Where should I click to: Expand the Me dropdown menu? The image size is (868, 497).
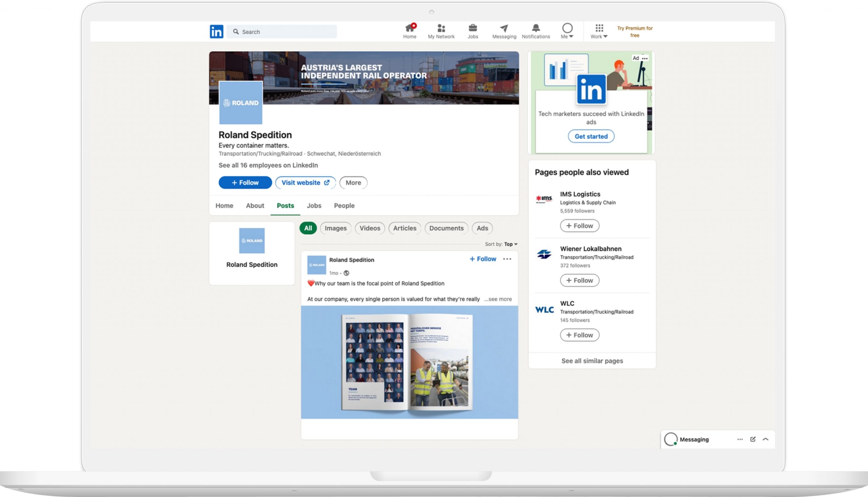[567, 31]
